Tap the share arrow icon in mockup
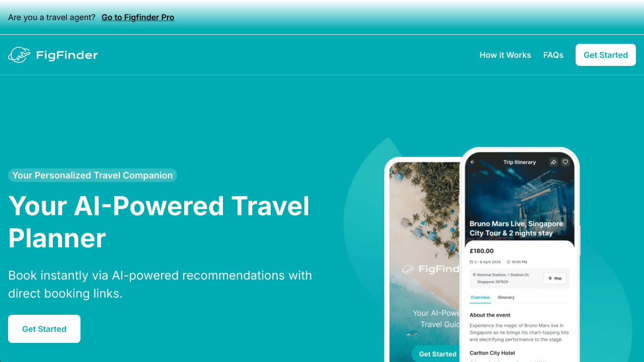Screen dimensions: 644x362 553,162
